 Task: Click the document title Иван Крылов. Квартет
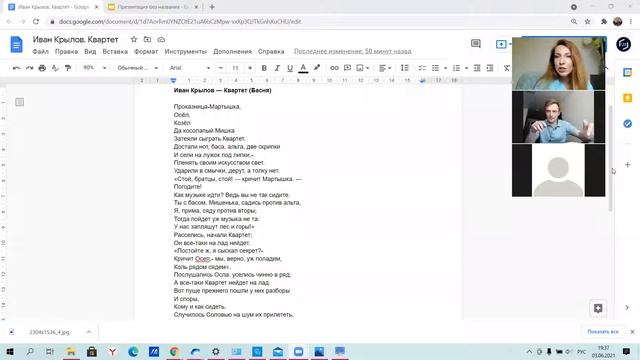pyautogui.click(x=76, y=40)
